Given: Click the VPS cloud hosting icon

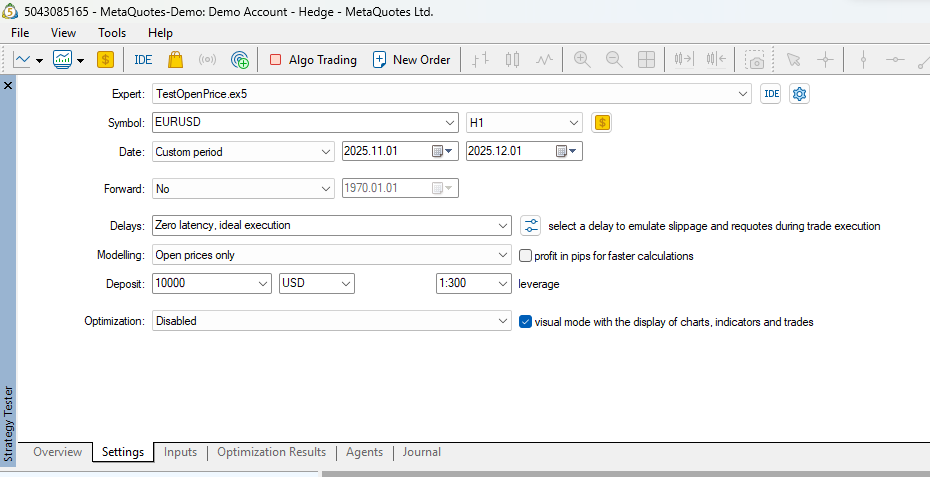Looking at the screenshot, I should [x=240, y=59].
